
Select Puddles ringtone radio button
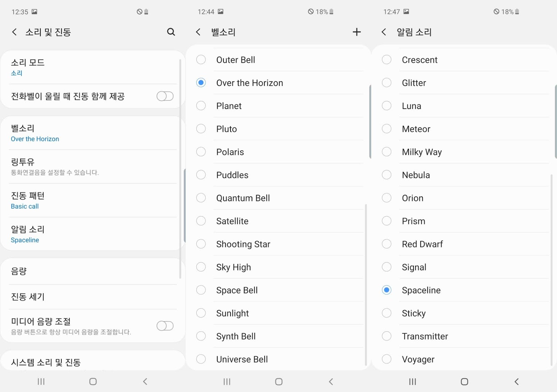[x=201, y=175]
